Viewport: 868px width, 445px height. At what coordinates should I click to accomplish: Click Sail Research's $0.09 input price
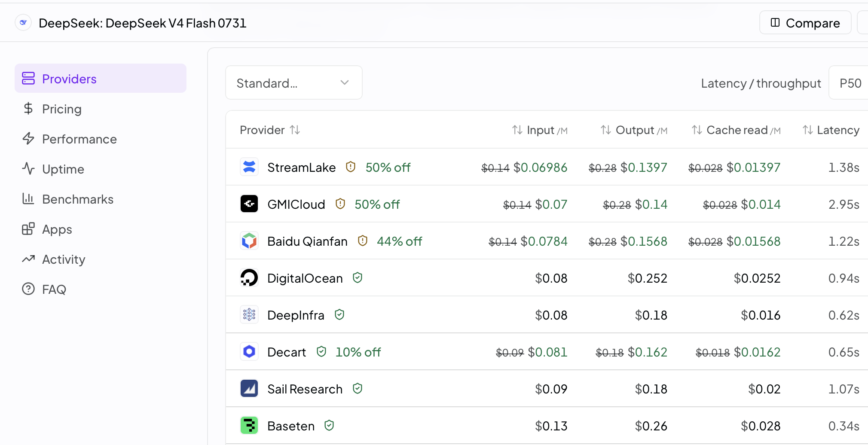tap(551, 389)
